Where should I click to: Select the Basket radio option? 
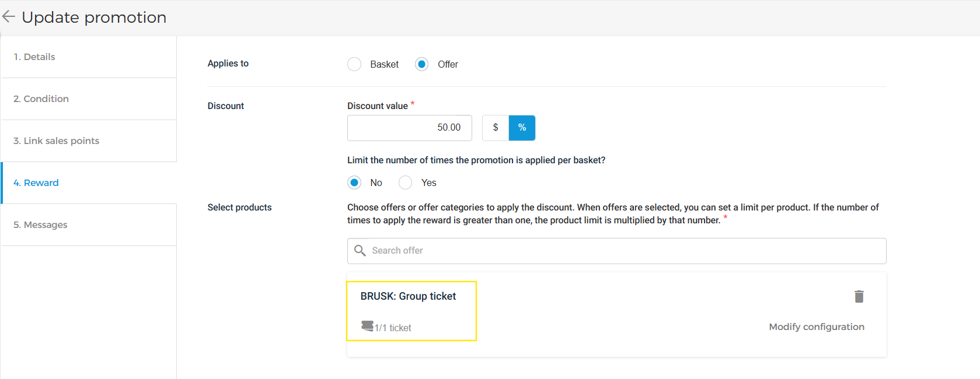(x=354, y=64)
